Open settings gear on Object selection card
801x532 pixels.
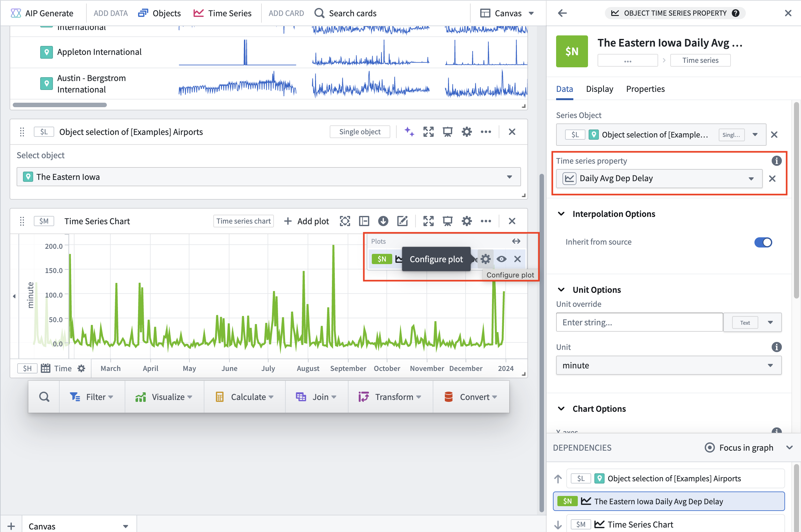pos(467,132)
